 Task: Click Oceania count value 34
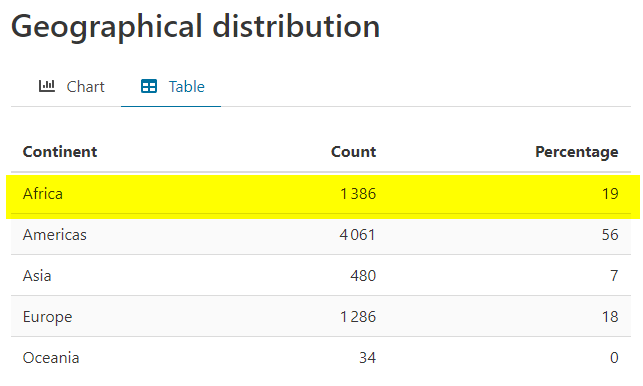pyautogui.click(x=367, y=358)
